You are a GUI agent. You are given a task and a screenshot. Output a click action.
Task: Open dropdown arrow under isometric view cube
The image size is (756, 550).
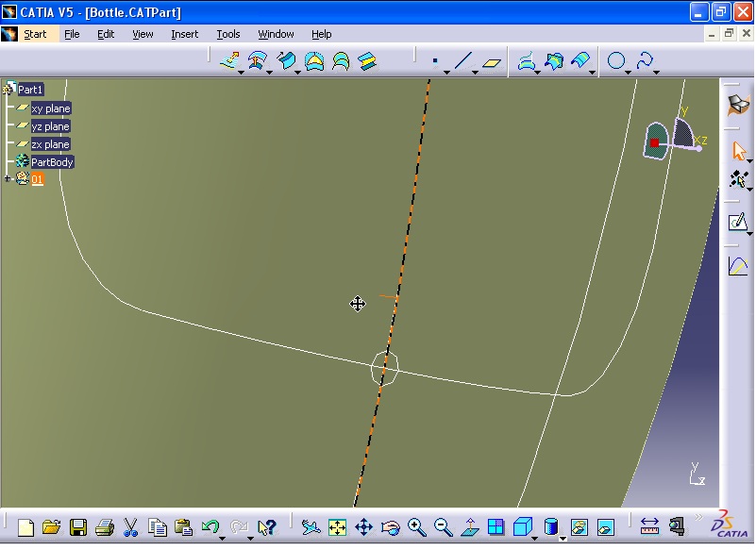(534, 538)
